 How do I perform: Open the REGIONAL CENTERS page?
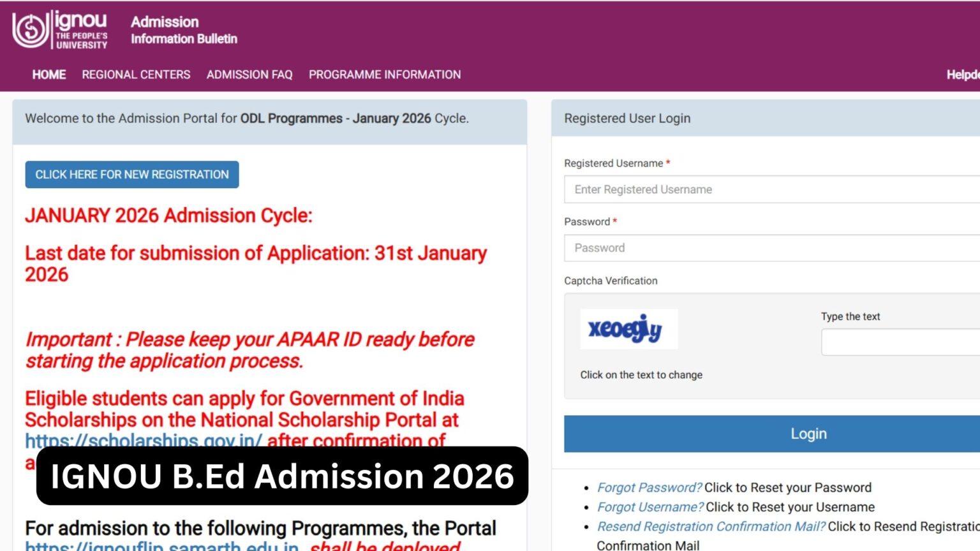point(135,75)
